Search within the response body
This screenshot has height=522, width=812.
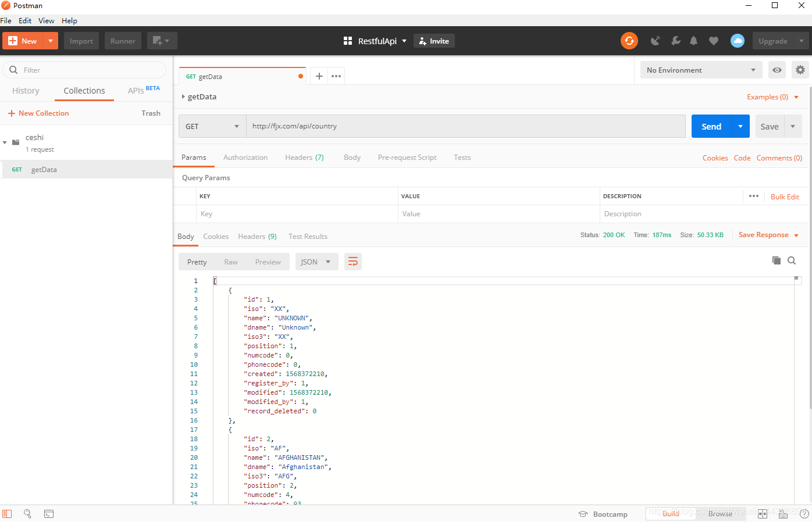pos(792,260)
